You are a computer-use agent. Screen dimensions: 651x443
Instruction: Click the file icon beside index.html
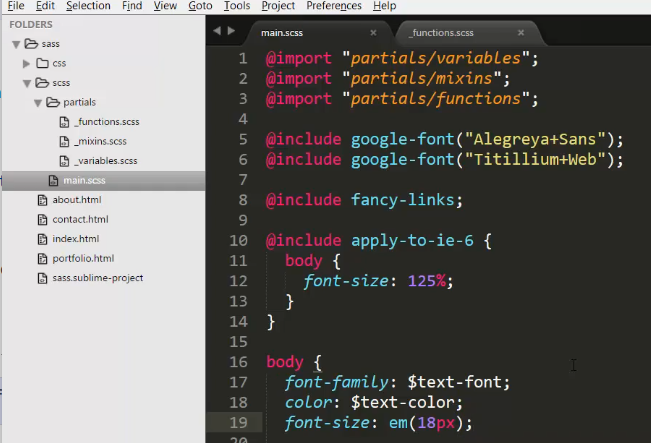(42, 239)
